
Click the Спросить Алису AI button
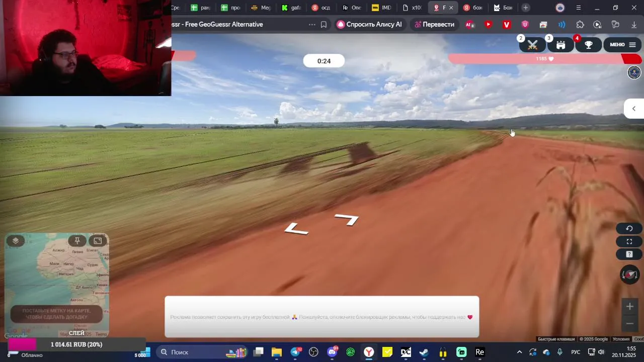click(x=369, y=24)
